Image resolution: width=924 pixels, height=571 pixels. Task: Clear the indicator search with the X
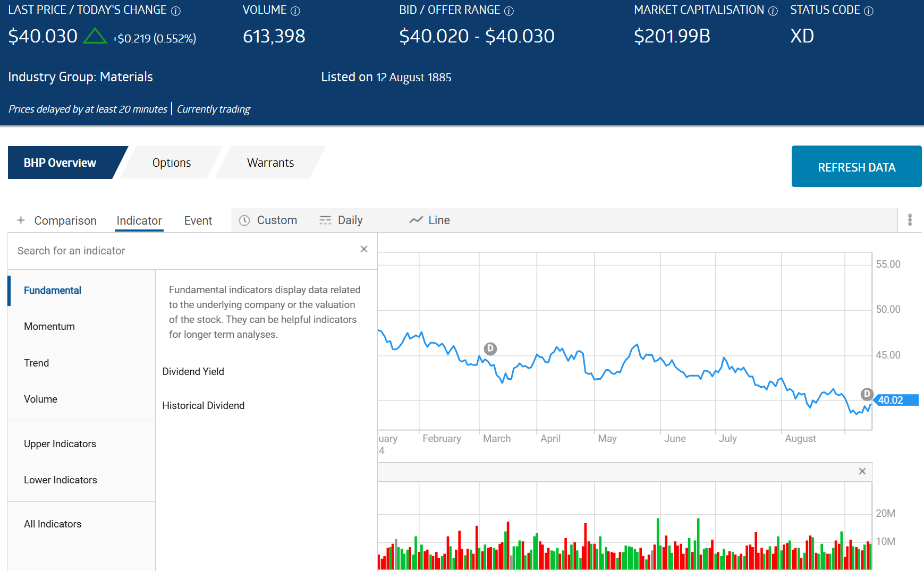pyautogui.click(x=364, y=249)
